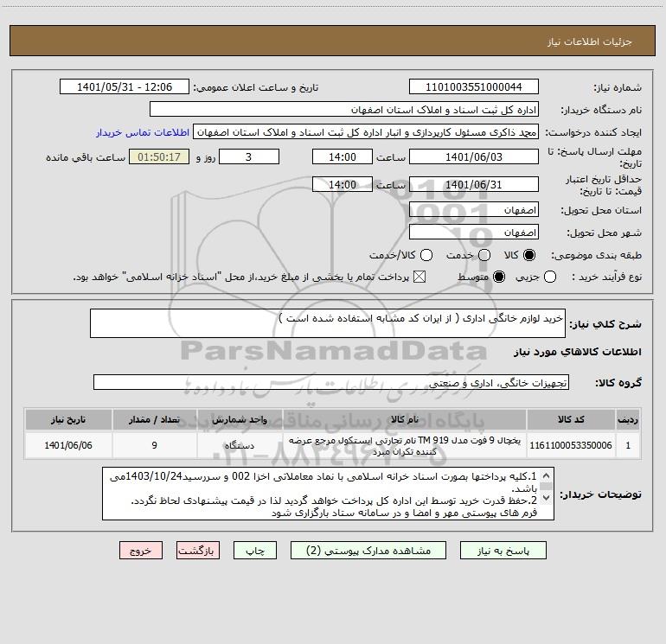Image resolution: width=666 pixels, height=644 pixels.
Task: Click the item code 1161100053350006 cell
Action: tap(571, 445)
